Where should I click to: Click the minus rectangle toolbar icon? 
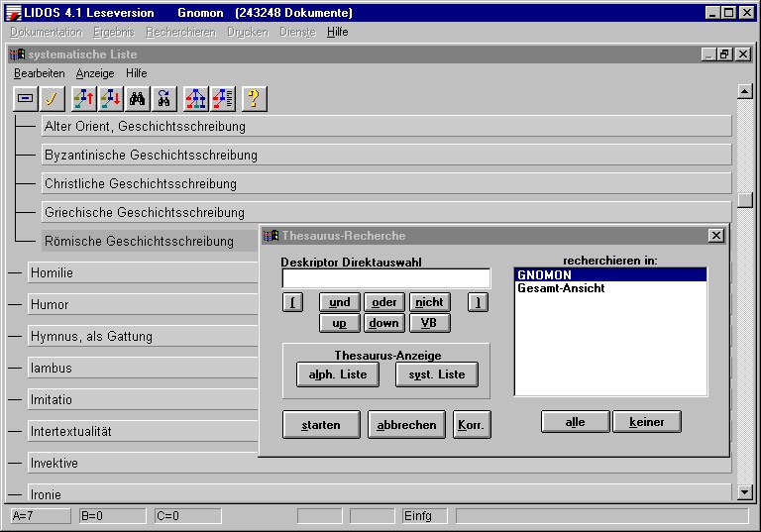(25, 99)
